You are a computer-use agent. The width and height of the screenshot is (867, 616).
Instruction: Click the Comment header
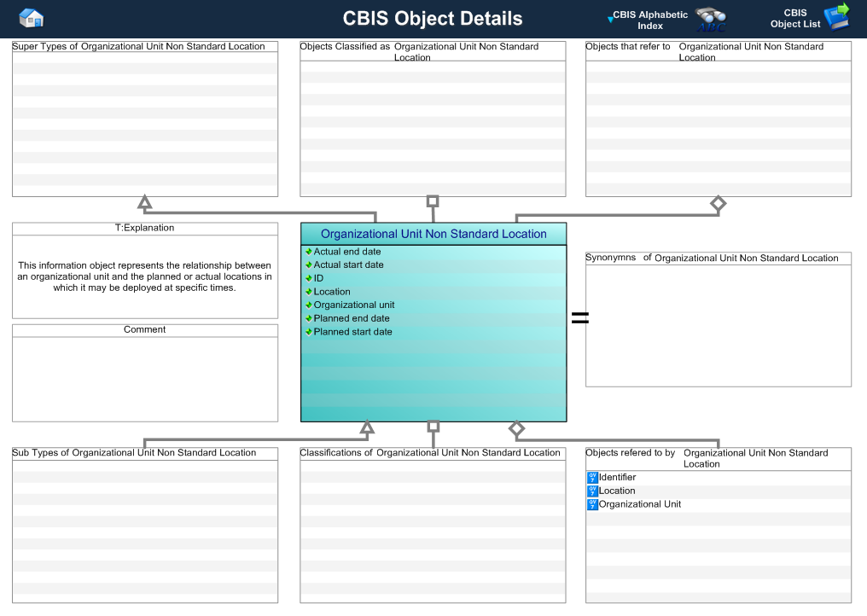point(144,329)
